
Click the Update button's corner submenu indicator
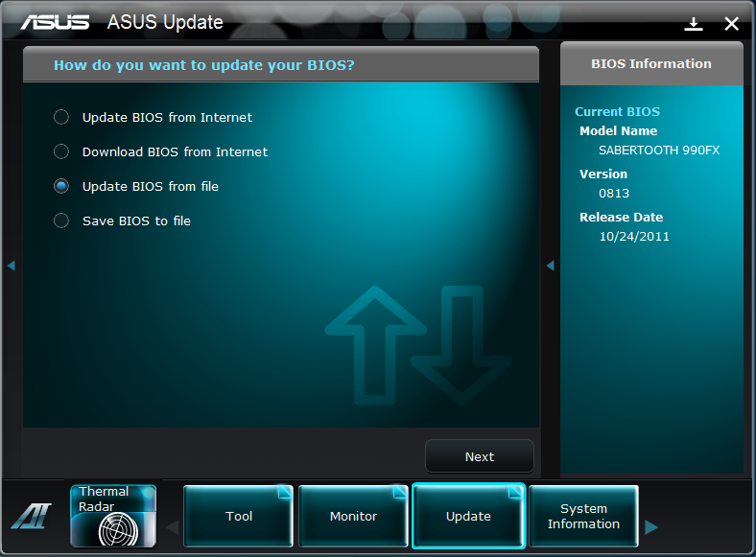coord(515,492)
